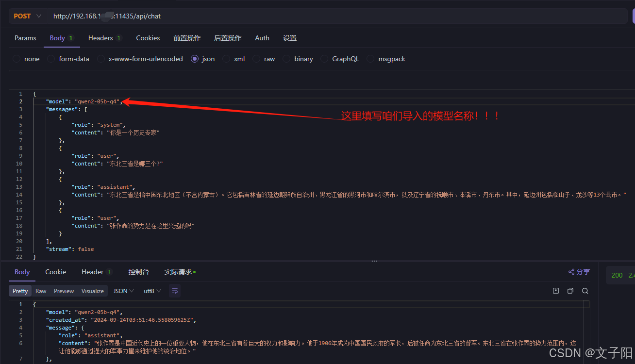Select the xml body type

point(234,59)
